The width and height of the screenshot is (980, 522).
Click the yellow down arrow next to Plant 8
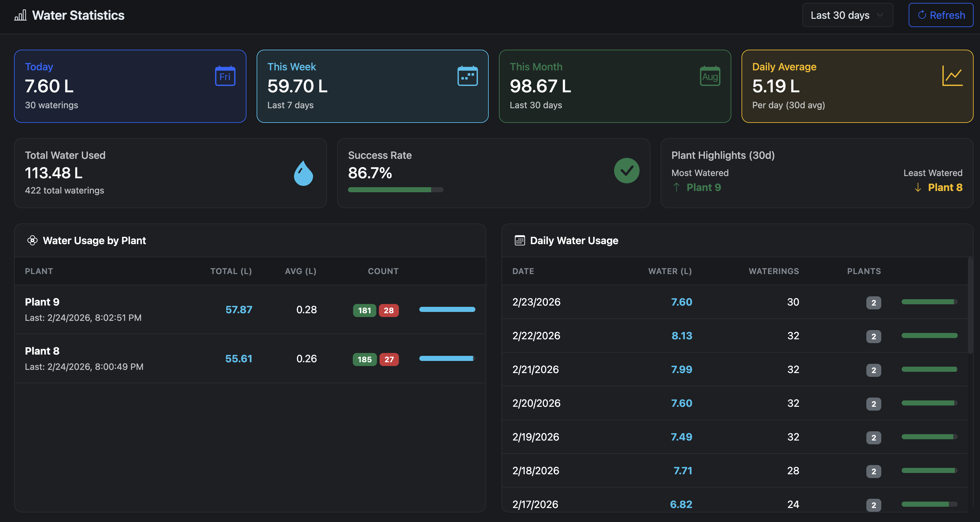(x=918, y=187)
